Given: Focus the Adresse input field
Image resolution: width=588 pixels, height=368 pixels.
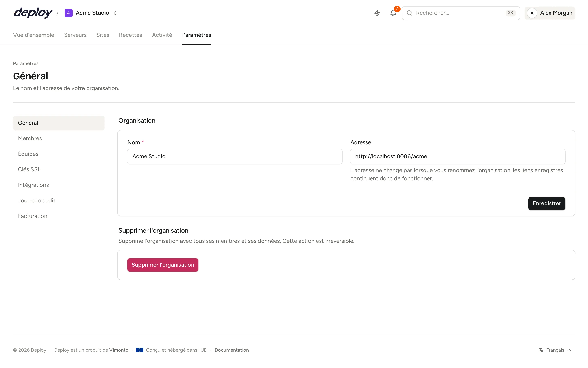Looking at the screenshot, I should tap(458, 156).
